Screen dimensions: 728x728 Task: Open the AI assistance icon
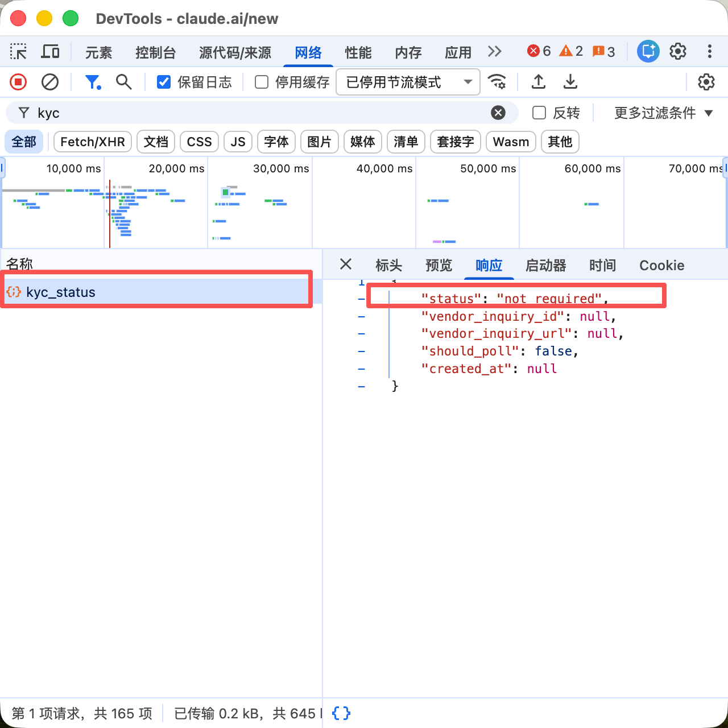click(648, 52)
